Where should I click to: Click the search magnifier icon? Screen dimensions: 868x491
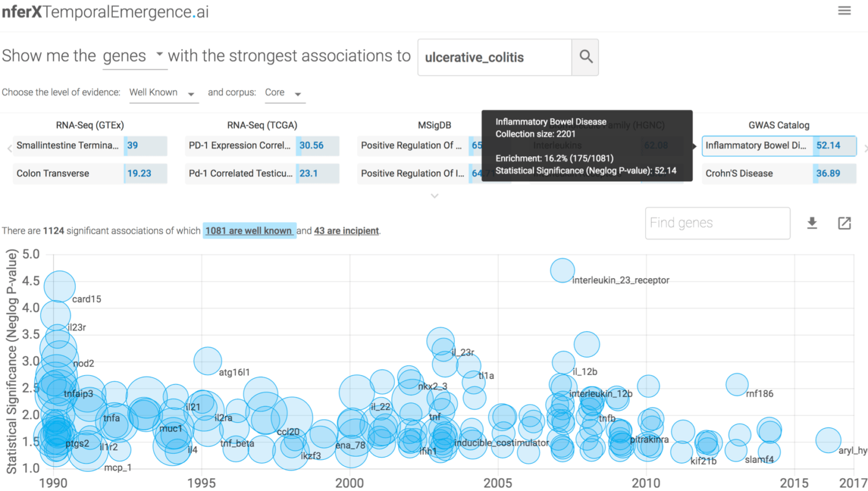[586, 57]
